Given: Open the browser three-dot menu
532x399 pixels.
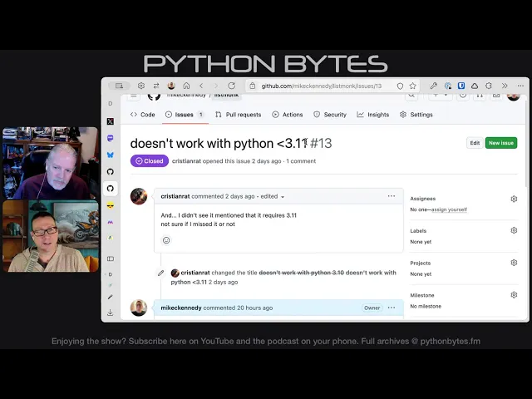Looking at the screenshot, I should 520,86.
